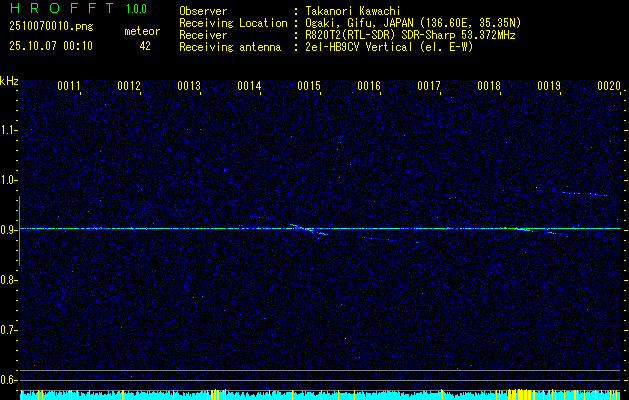The height and width of the screenshot is (400, 629).
Task: Click the Ogaki, Gifu, JAPAN location text
Action: tap(413, 23)
